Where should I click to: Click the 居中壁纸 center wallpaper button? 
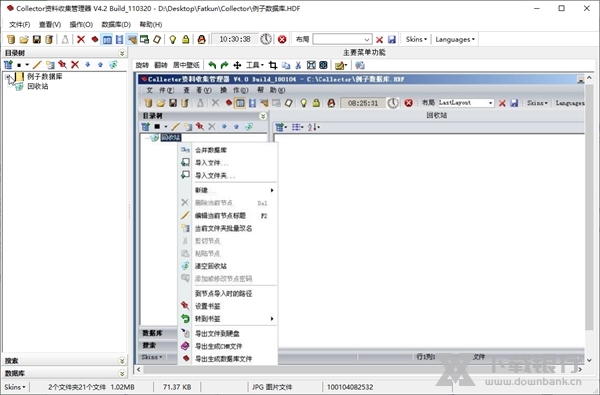coord(186,65)
